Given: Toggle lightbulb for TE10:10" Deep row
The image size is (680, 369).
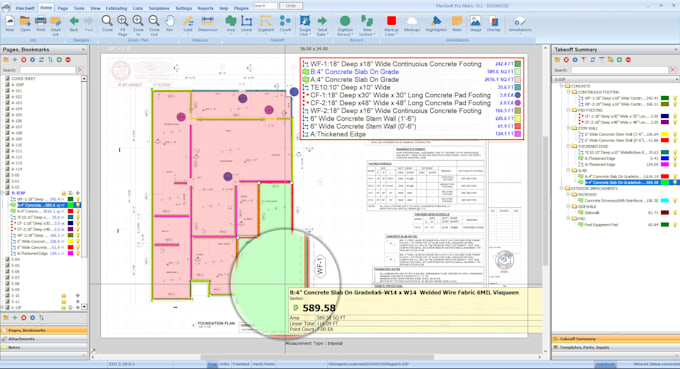Looking at the screenshot, I should pyautogui.click(x=78, y=217).
